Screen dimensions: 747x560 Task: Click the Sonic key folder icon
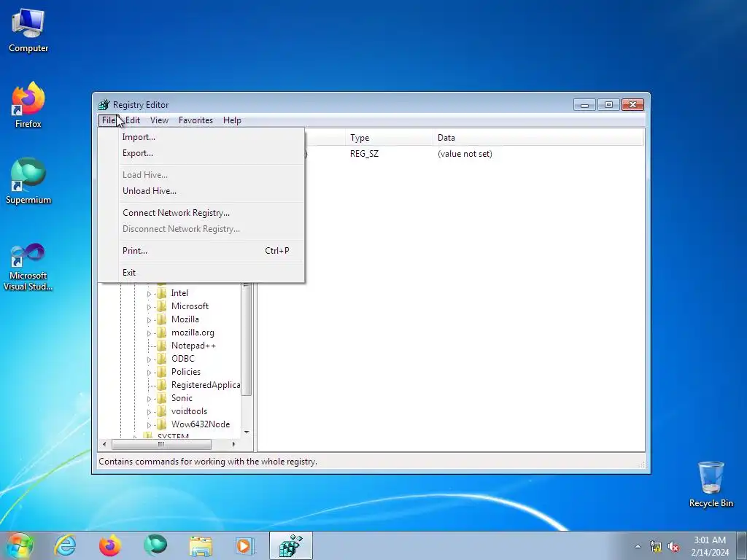(162, 398)
